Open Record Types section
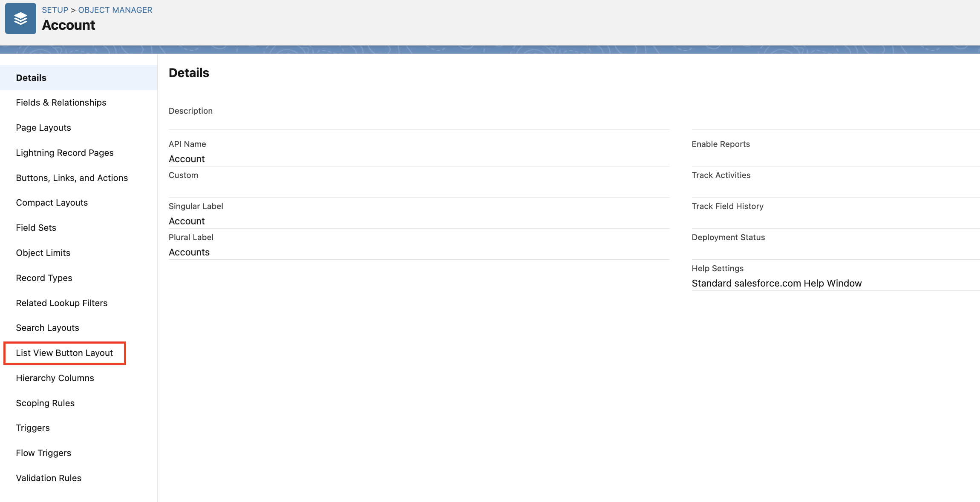The image size is (980, 502). 44,278
